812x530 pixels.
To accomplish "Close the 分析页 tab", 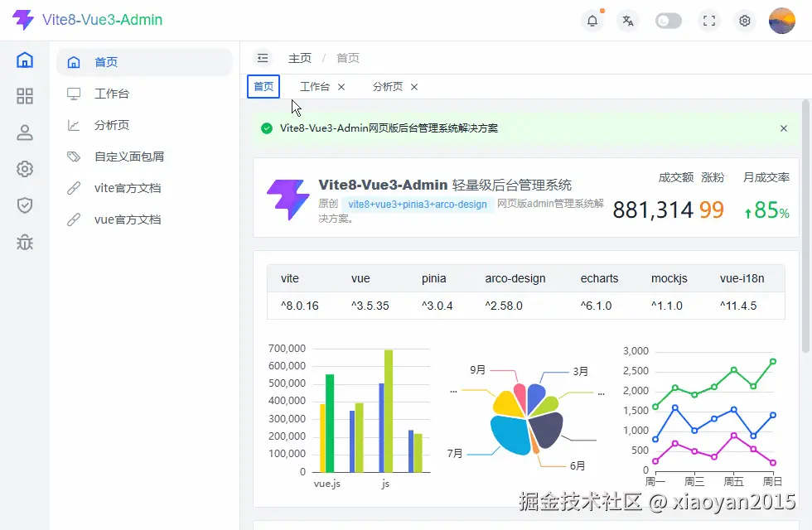I will [414, 87].
